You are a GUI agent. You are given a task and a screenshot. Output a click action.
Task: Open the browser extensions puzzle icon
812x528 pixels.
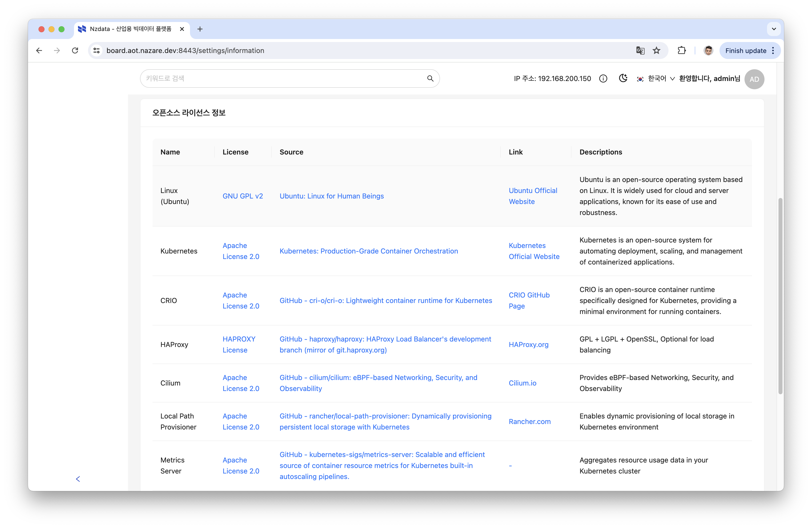point(681,50)
